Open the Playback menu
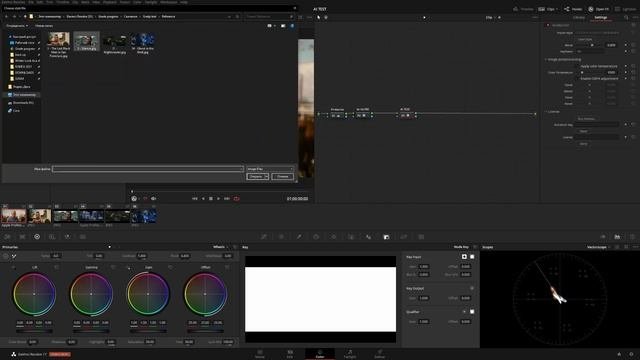The image size is (640, 360). (109, 2)
